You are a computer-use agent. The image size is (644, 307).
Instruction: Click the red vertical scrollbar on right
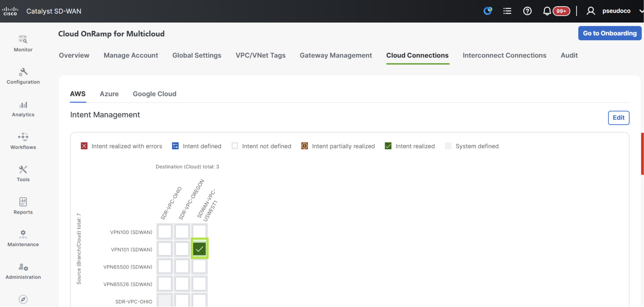click(642, 154)
